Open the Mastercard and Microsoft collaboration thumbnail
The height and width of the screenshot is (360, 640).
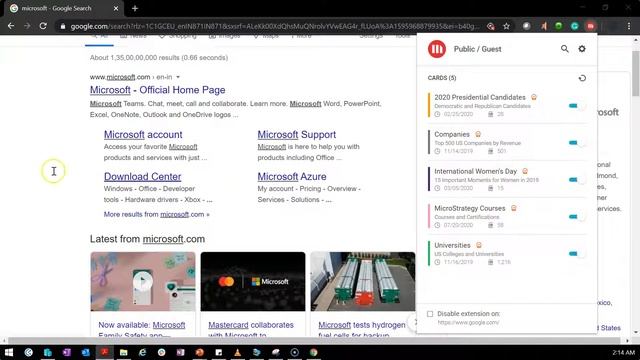click(x=253, y=282)
